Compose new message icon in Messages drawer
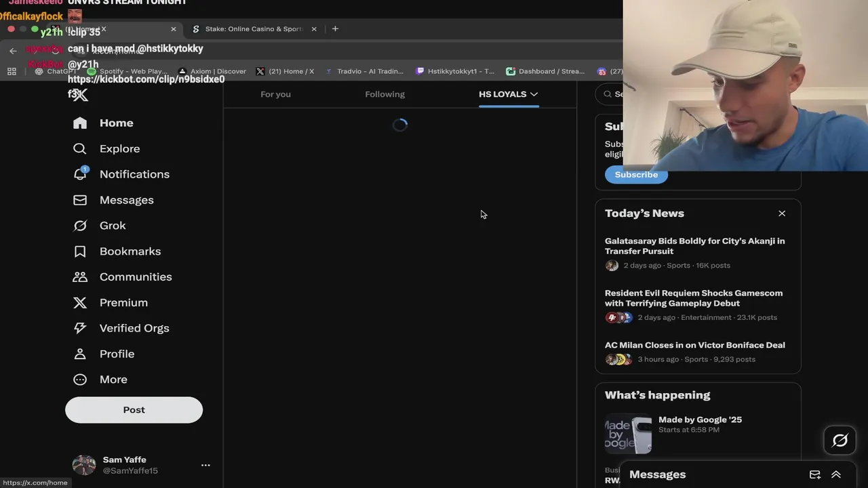This screenshot has height=488, width=868. 815,474
